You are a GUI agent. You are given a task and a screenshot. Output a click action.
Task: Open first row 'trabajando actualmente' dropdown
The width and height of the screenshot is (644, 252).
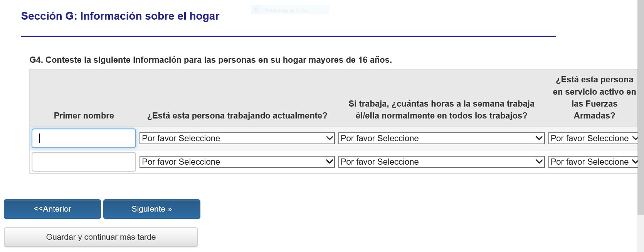237,138
